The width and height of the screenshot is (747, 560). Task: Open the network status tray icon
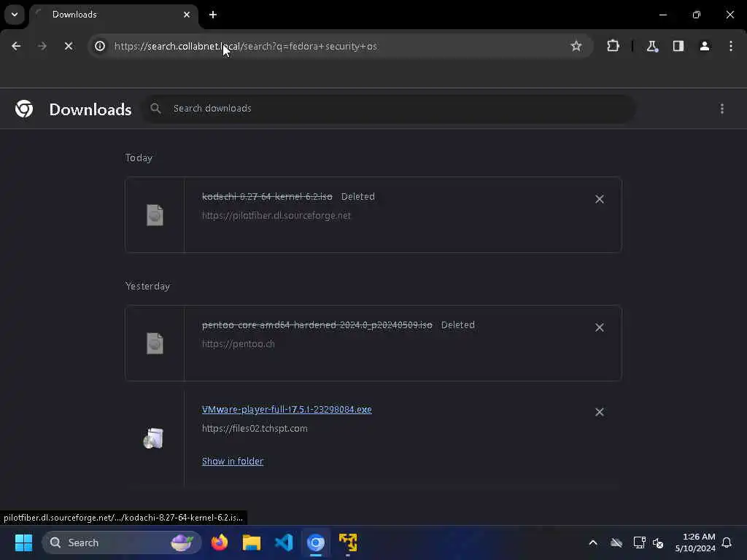[x=639, y=542]
